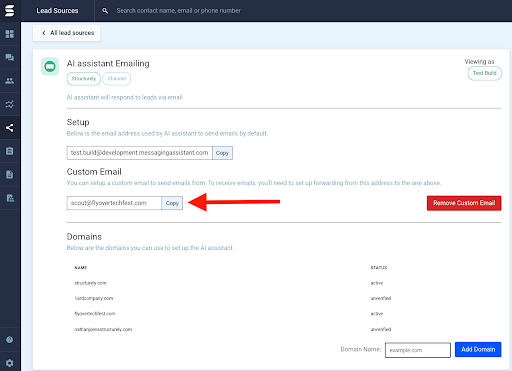This screenshot has width=512, height=371.
Task: Open the settings gear icon
Action: coord(10,363)
